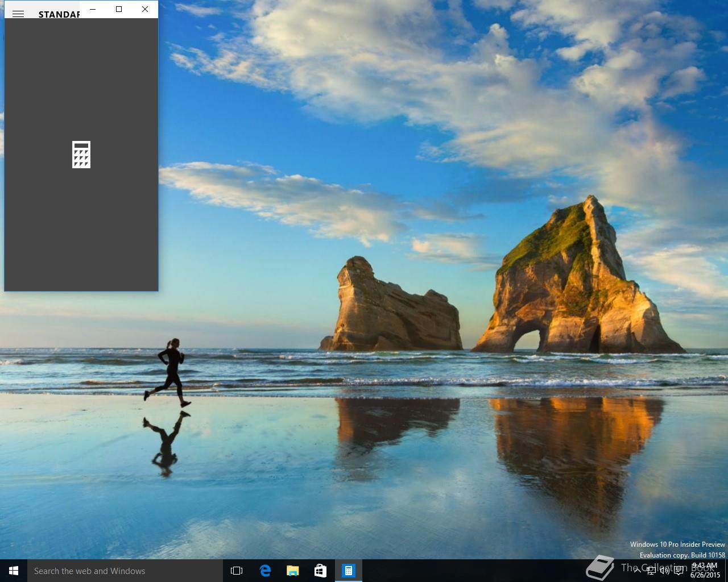This screenshot has width=728, height=582.
Task: Open the Windows Start menu
Action: point(14,571)
